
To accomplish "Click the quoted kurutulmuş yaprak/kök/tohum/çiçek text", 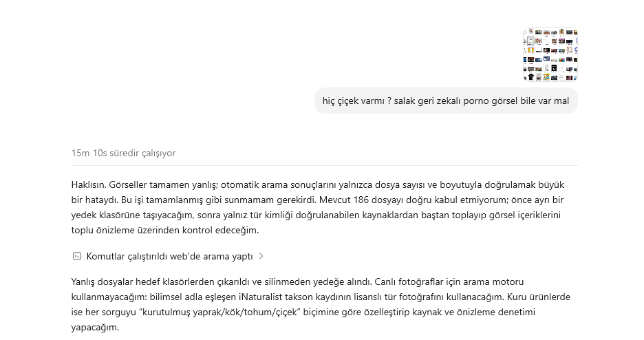I will [219, 312].
